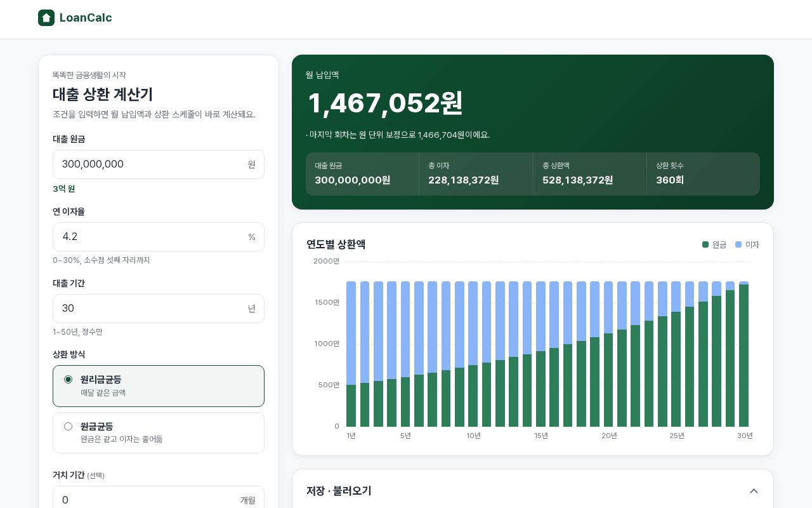This screenshot has height=508, width=812.
Task: Click the 500만 y-axis label
Action: pyautogui.click(x=329, y=385)
